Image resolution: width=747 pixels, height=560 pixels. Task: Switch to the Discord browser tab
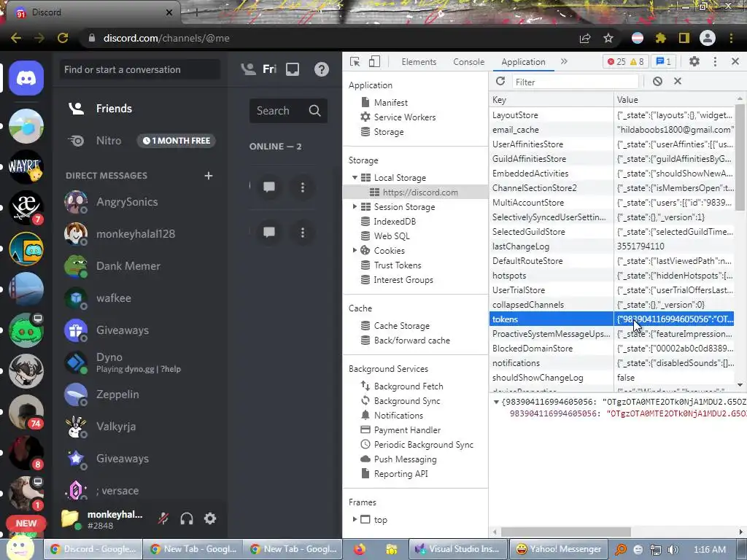[93, 12]
